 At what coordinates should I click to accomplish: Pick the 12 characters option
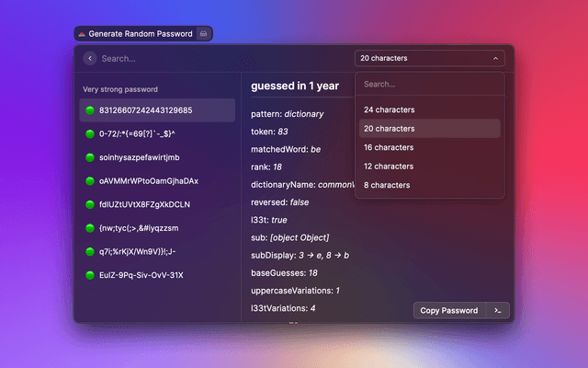(x=389, y=167)
